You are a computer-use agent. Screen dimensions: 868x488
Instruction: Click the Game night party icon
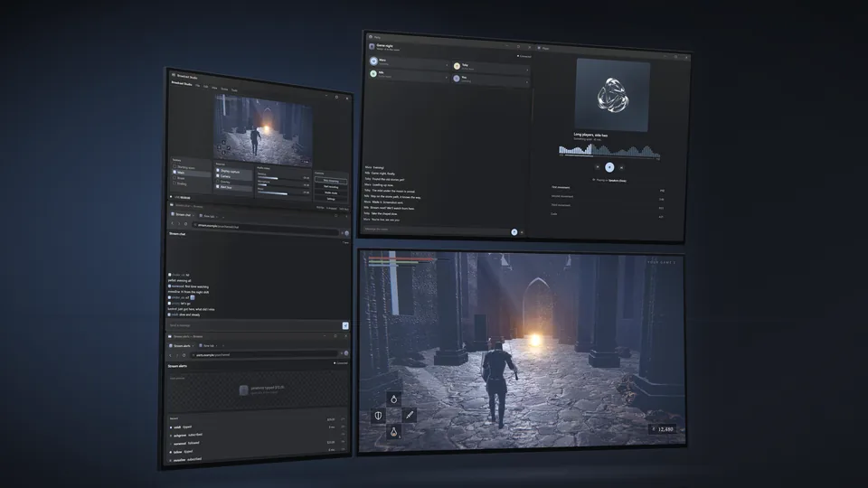pos(372,46)
